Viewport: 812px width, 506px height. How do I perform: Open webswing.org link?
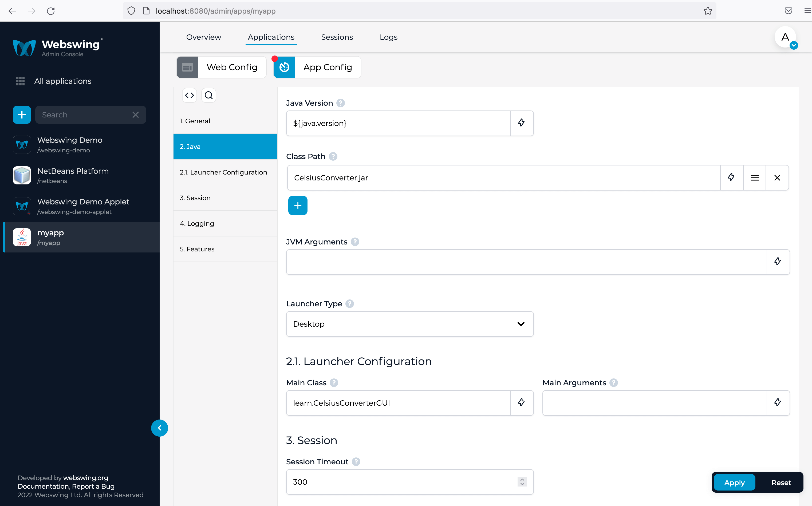86,478
